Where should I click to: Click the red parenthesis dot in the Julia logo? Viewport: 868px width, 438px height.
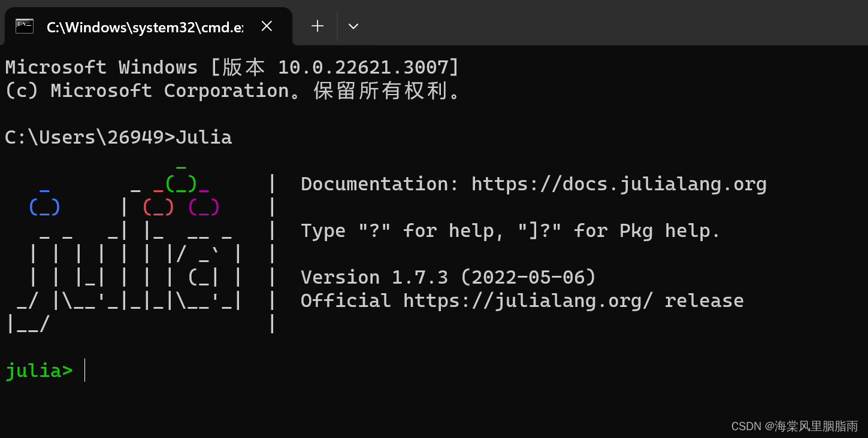(x=157, y=206)
